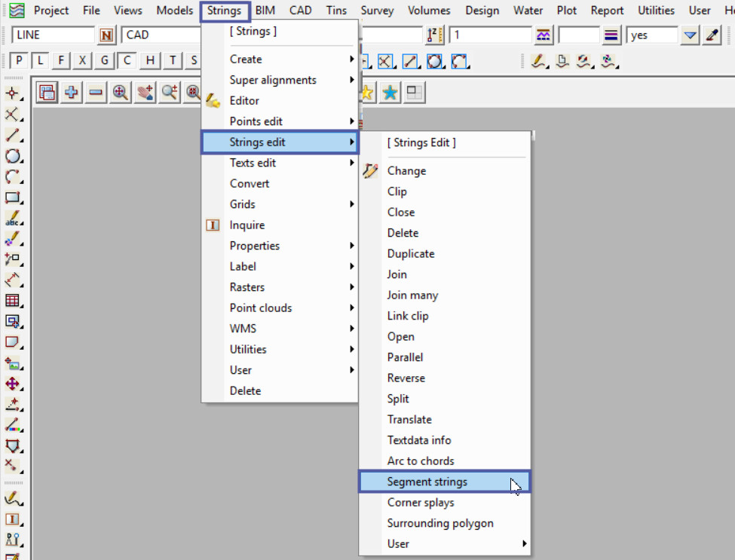This screenshot has width=735, height=560.
Task: Toggle the T snap button
Action: (173, 60)
